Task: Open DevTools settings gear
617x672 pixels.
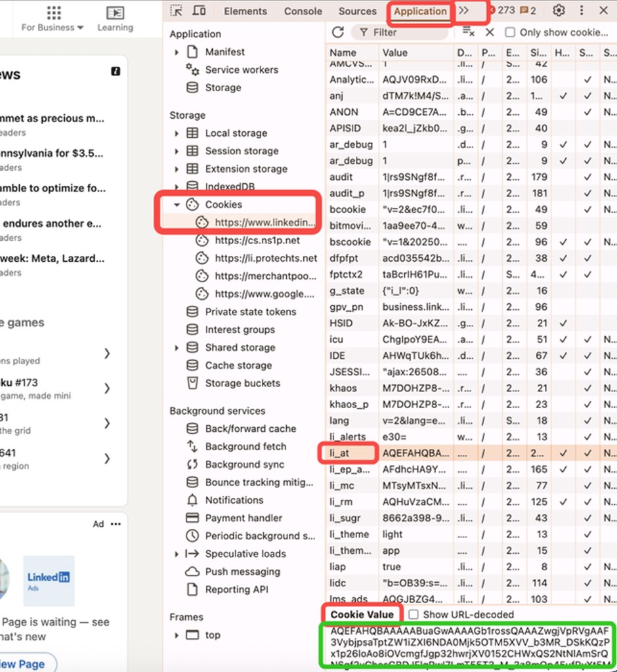Action: [559, 10]
